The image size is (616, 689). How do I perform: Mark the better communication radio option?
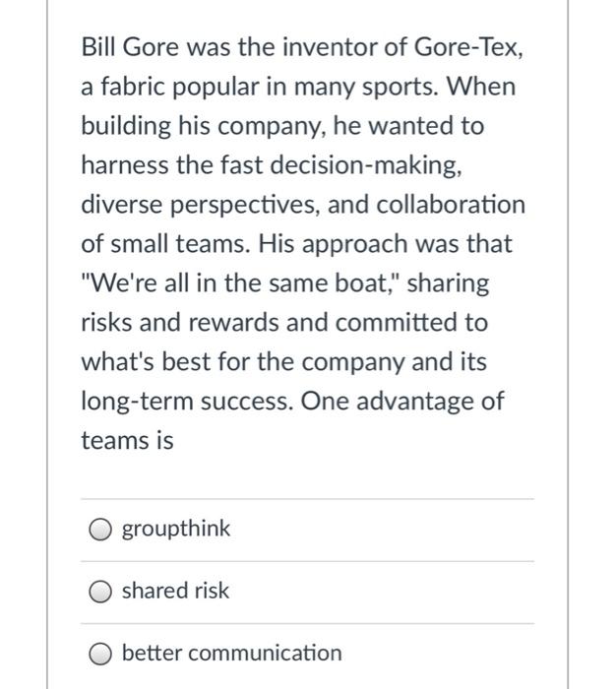(100, 654)
